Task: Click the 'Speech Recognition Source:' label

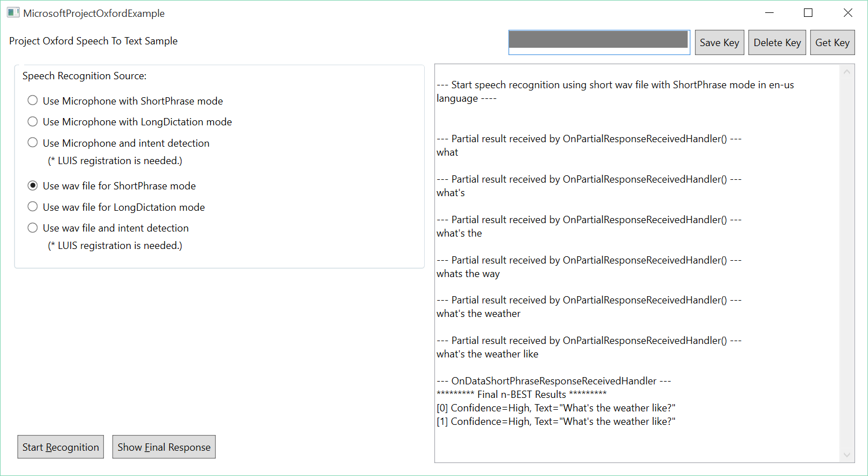Action: tap(84, 76)
